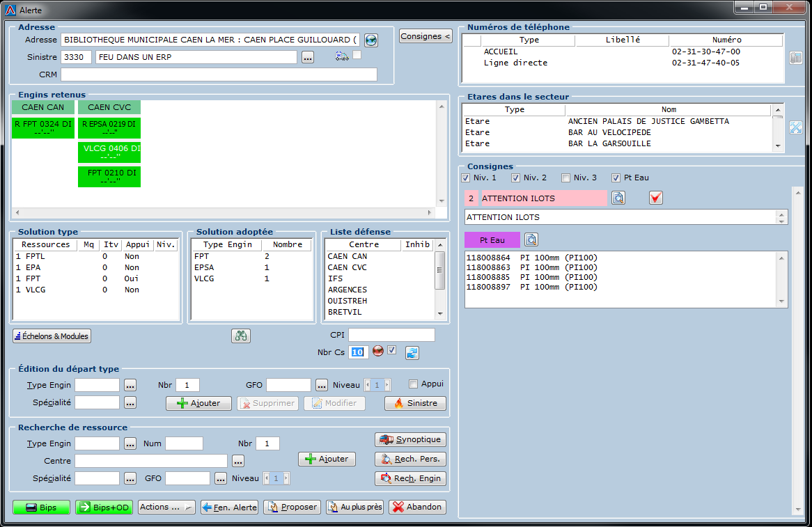Open the details icon next to ATTENTION ILOTS
This screenshot has height=527, width=812.
[x=618, y=198]
